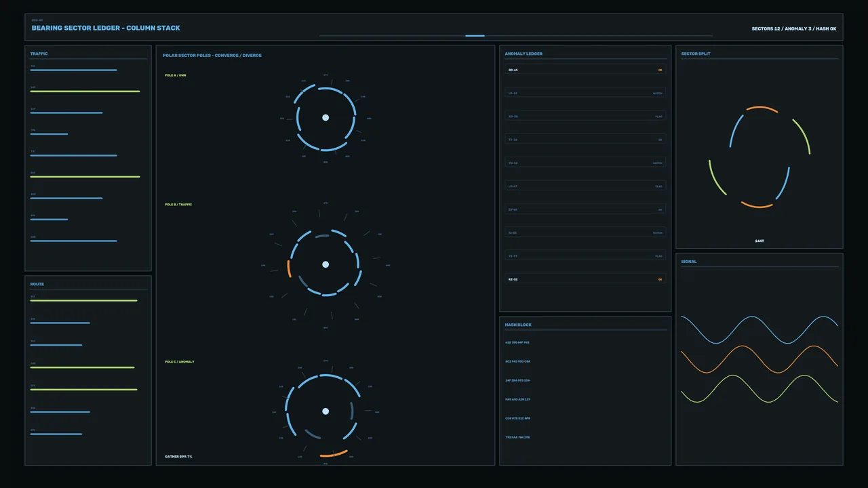The height and width of the screenshot is (488, 868).
Task: Select the orange arc below the Pole C ring
Action: 334,453
